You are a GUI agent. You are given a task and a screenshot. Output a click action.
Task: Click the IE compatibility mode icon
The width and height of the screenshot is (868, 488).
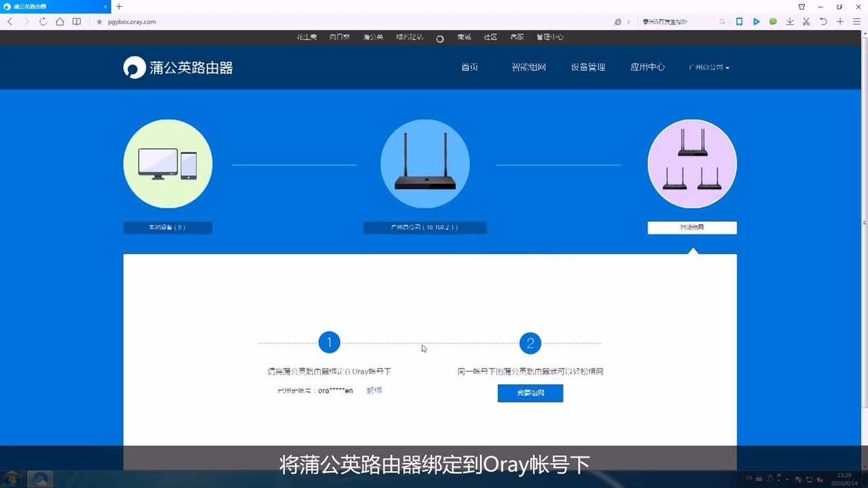click(x=618, y=22)
